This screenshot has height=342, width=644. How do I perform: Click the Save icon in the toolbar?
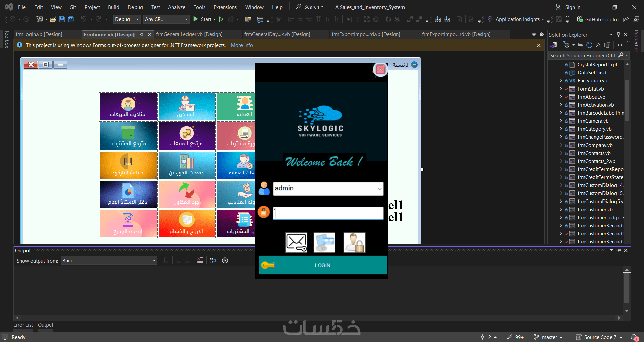click(x=62, y=19)
